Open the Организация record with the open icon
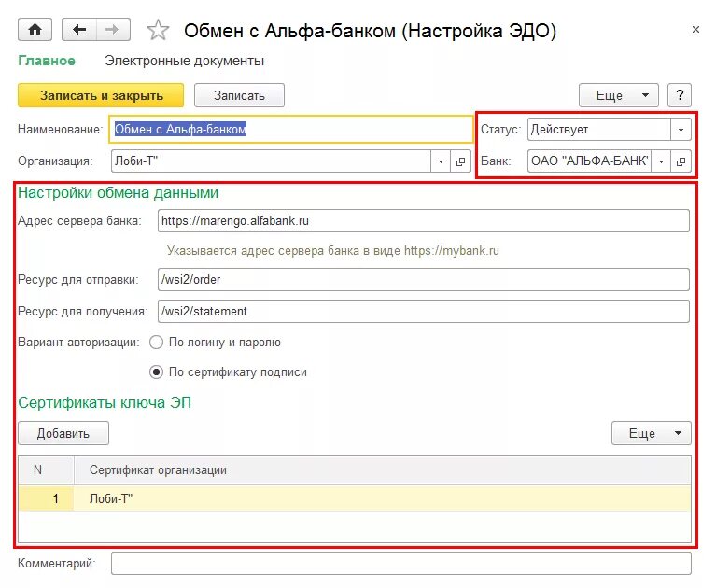716x588 pixels. pyautogui.click(x=460, y=161)
